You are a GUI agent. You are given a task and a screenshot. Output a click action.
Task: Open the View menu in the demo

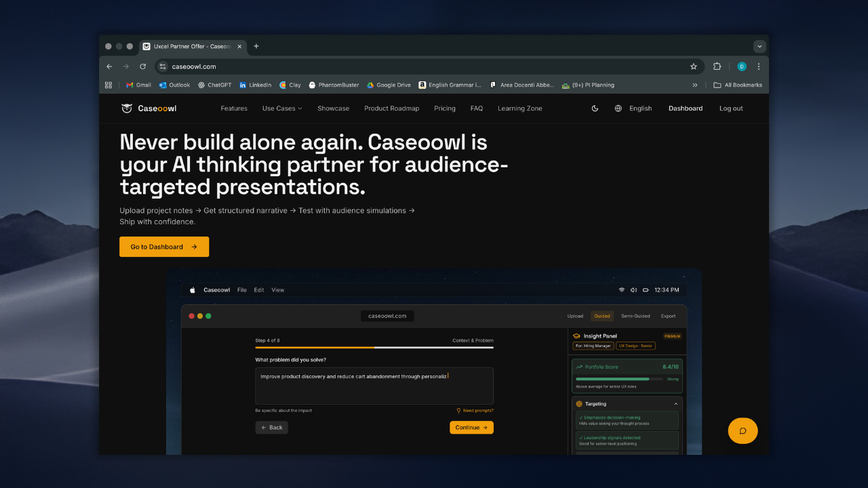278,290
